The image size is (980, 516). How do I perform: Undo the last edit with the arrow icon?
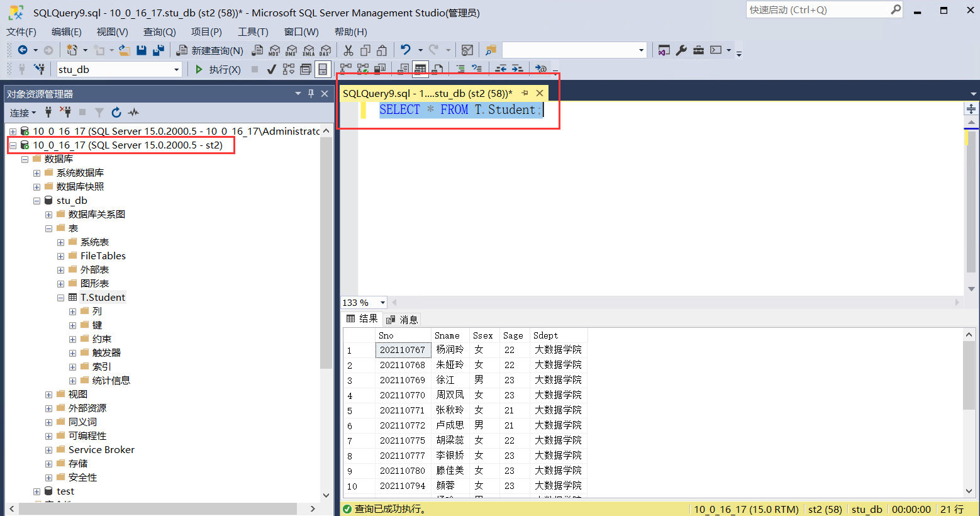(x=406, y=50)
